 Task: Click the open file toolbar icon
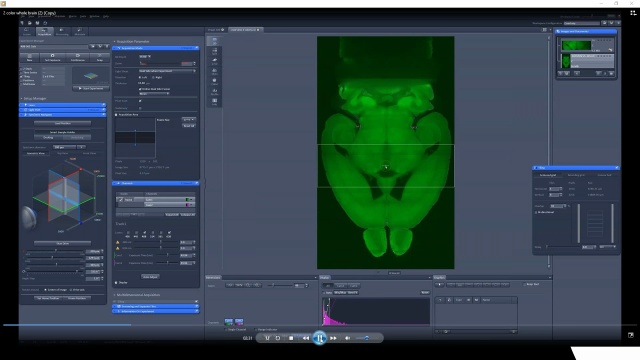pos(30,23)
